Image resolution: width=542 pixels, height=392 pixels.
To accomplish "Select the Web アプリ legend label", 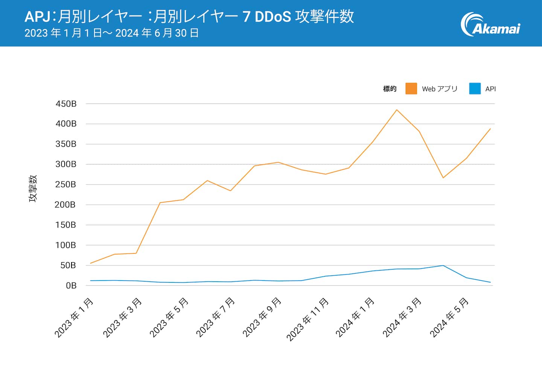I will [x=439, y=89].
